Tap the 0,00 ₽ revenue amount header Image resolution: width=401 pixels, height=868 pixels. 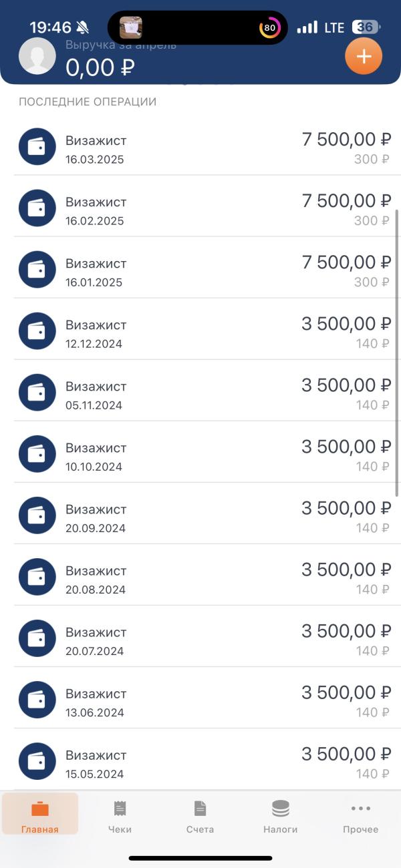[100, 67]
